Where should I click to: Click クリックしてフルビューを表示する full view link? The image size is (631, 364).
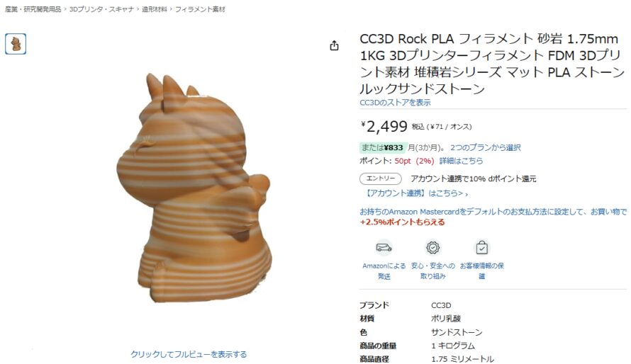(x=189, y=354)
